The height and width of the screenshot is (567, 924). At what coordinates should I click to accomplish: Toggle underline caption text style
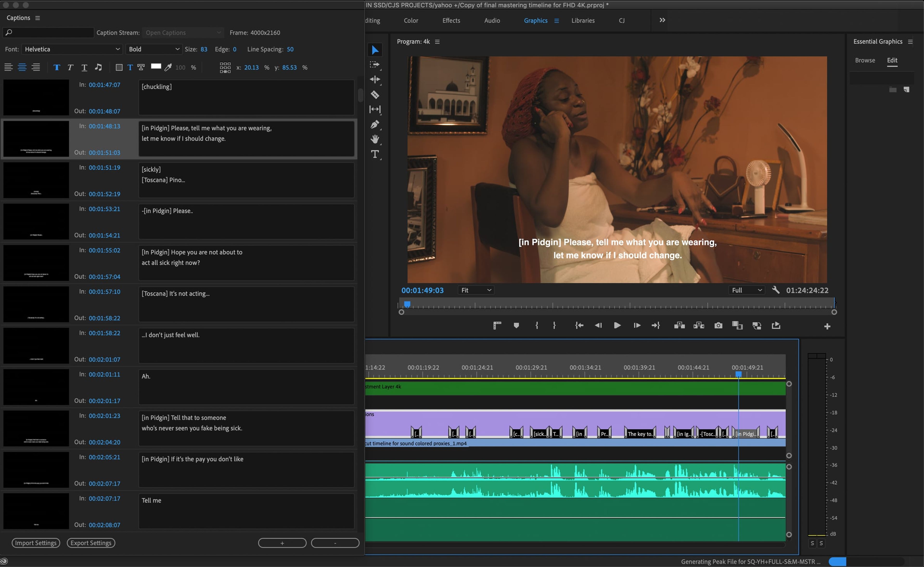pos(84,67)
